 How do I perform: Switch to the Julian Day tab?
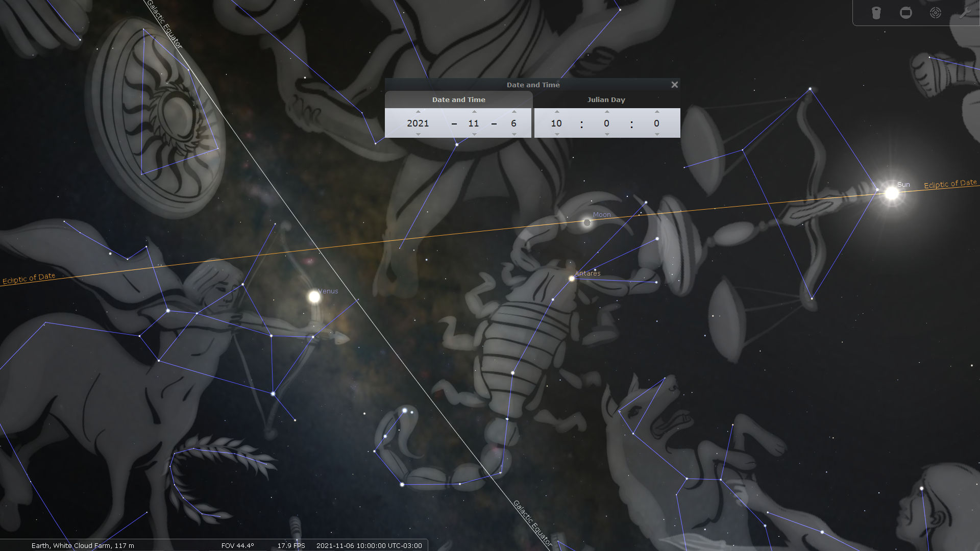(x=606, y=99)
